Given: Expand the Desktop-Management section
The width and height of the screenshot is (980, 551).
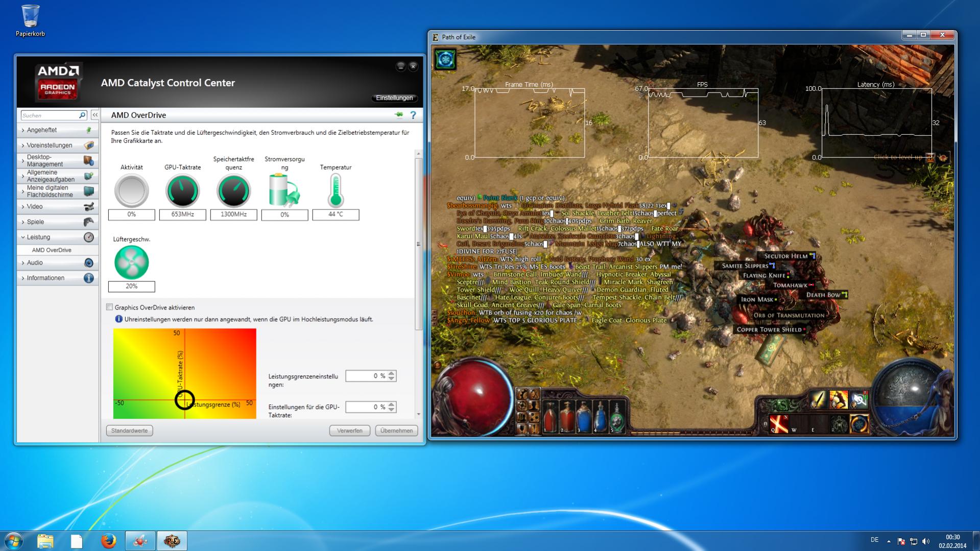Looking at the screenshot, I should point(58,160).
